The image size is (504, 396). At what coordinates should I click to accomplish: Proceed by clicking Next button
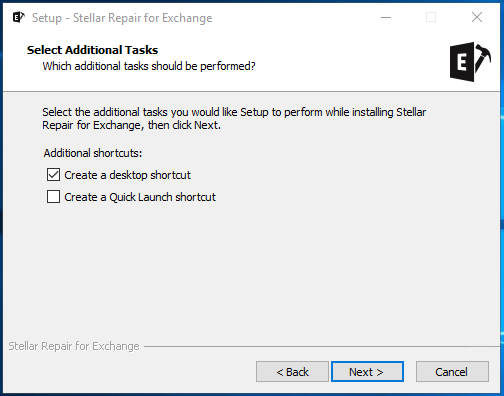(x=367, y=372)
